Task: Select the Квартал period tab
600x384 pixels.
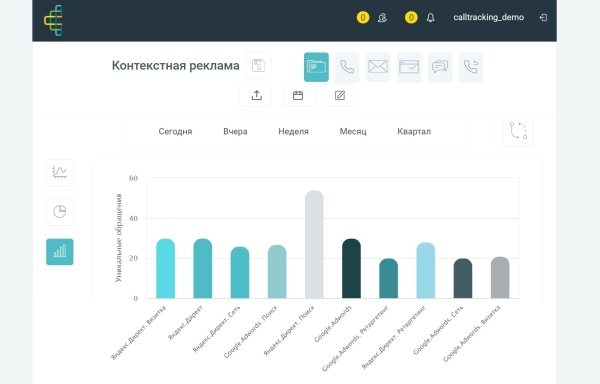Action: pos(414,132)
